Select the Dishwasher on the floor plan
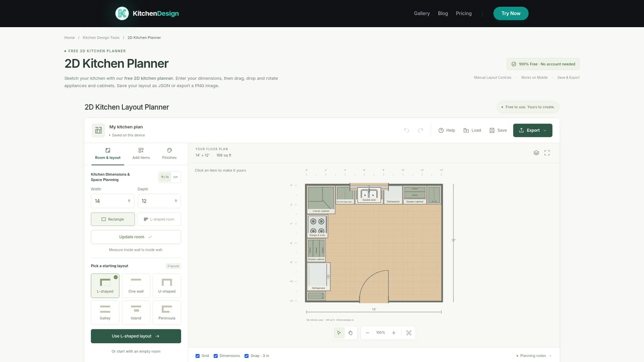 click(393, 195)
